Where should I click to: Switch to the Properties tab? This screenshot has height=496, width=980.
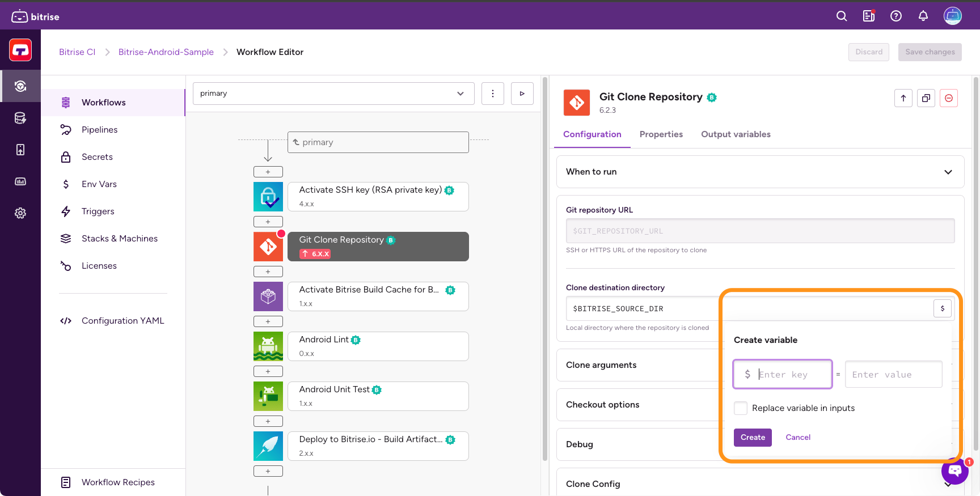(x=661, y=134)
